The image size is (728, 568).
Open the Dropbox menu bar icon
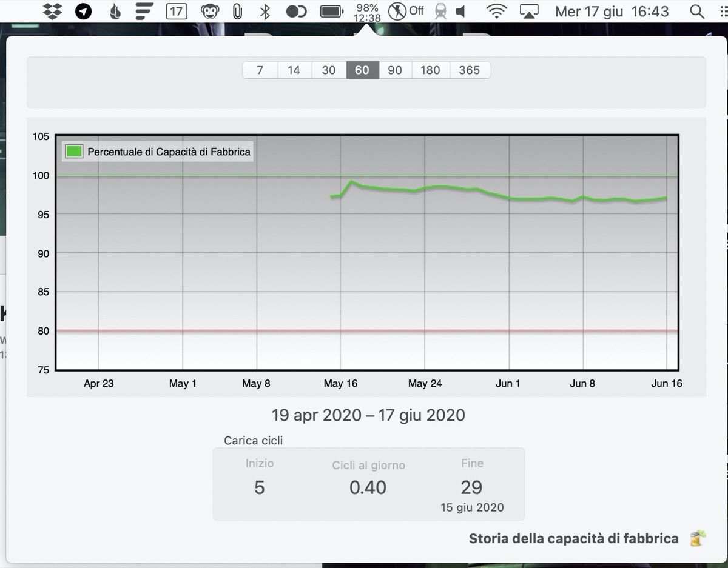click(x=54, y=11)
